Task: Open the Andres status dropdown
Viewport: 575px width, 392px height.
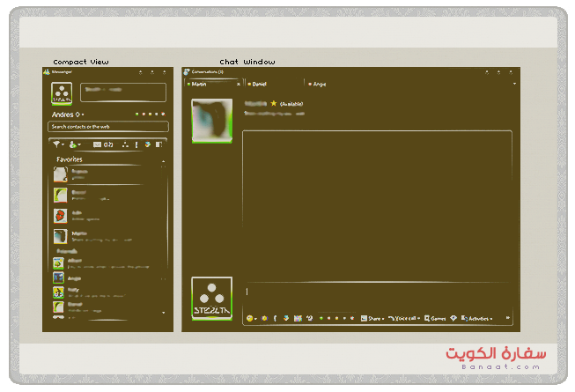Action: coord(67,115)
